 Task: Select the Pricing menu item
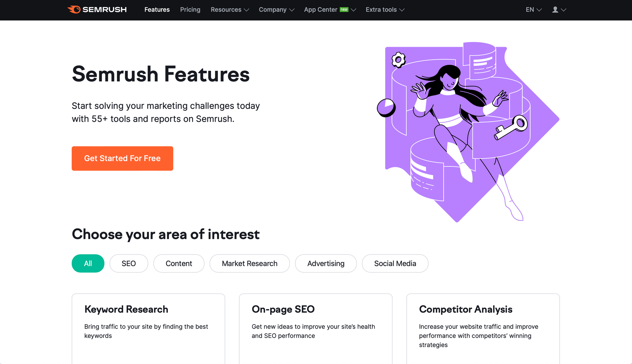[190, 9]
